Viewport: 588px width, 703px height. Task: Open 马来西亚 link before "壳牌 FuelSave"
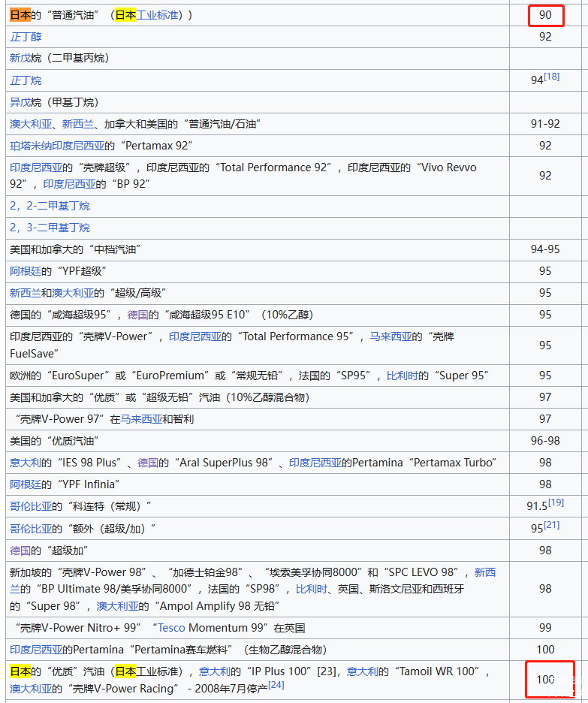click(x=390, y=337)
